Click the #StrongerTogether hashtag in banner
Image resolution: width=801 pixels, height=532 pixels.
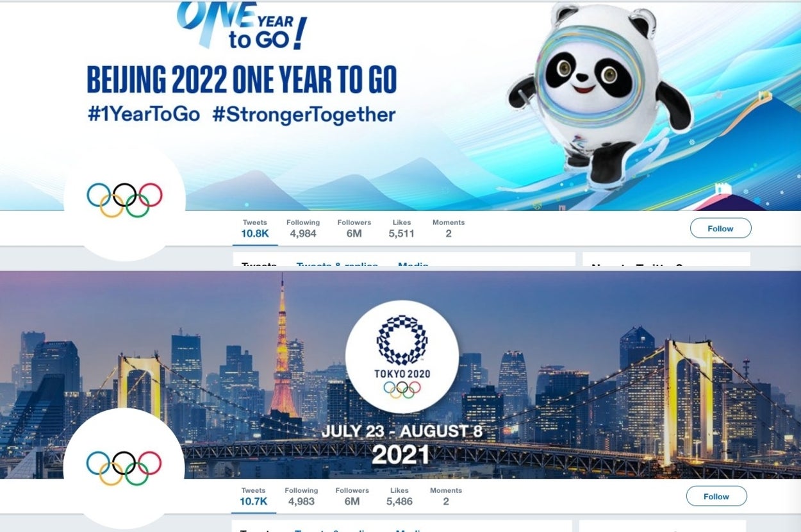click(x=304, y=115)
